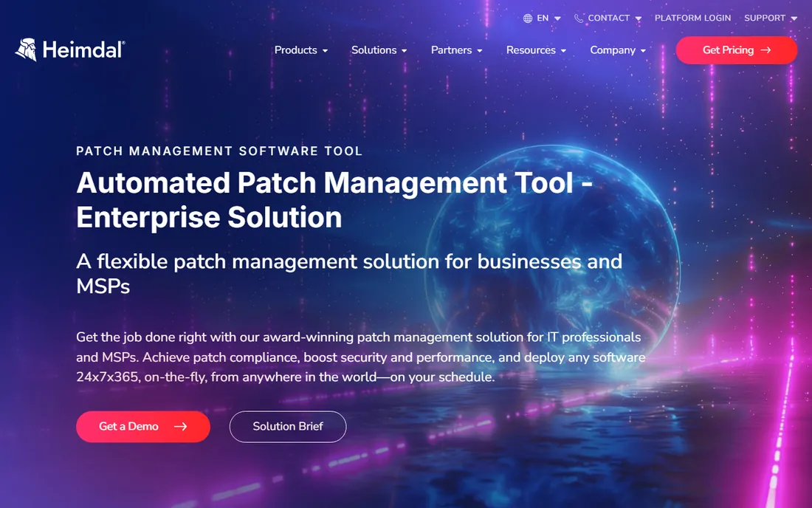
Task: Expand the Support dropdown arrow
Action: point(794,18)
